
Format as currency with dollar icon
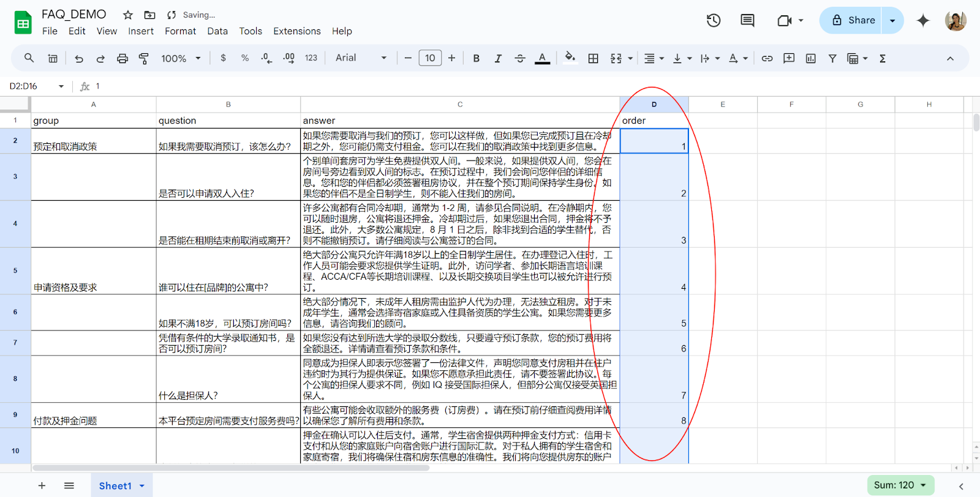[x=223, y=58]
